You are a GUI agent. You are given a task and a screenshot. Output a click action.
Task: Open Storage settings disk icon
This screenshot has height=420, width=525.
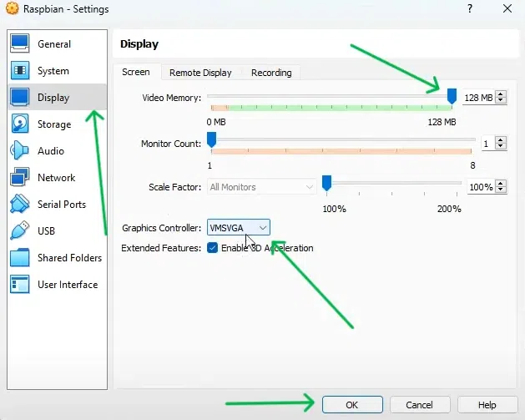point(21,124)
